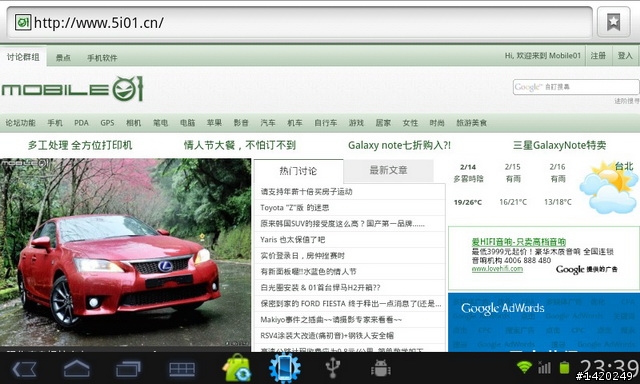Click the 爱HIFI音响 ad title link

[519, 242]
